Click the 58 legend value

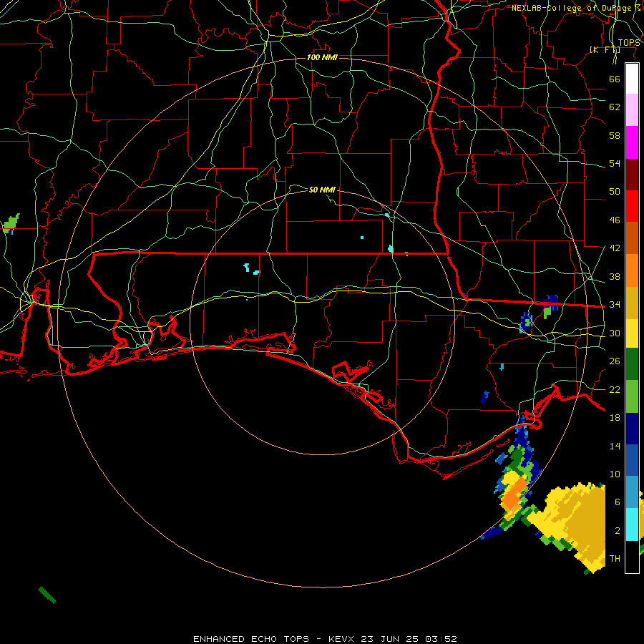[615, 135]
